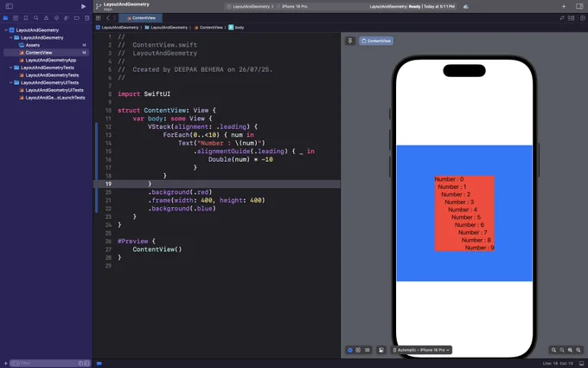Viewport: 588px width, 368px height.
Task: Enable code review arrows icon
Action: [x=562, y=18]
